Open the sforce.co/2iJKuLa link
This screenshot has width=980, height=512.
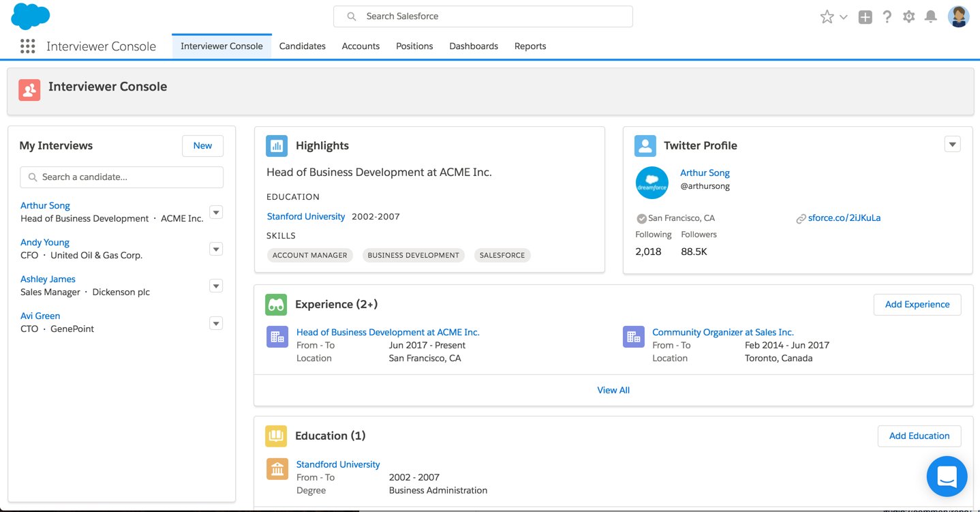tap(844, 218)
